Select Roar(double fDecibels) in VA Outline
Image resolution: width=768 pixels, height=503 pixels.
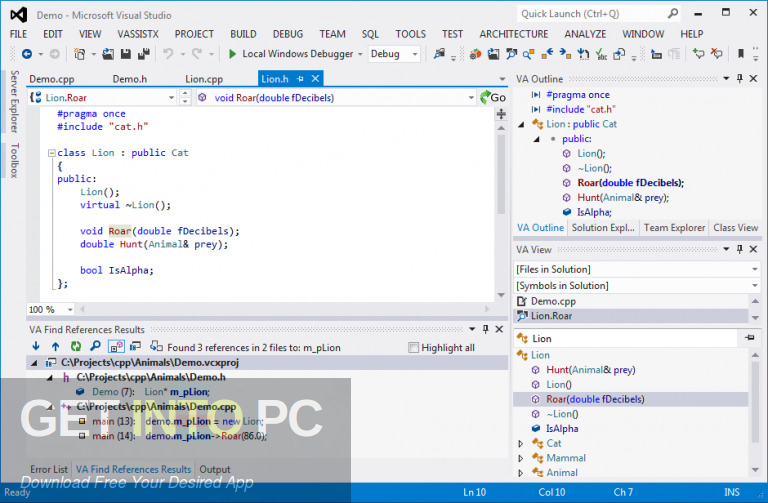630,183
